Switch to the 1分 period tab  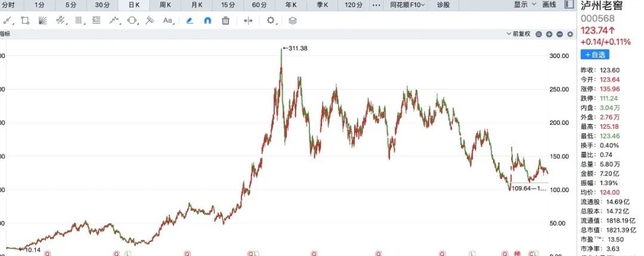tap(39, 5)
